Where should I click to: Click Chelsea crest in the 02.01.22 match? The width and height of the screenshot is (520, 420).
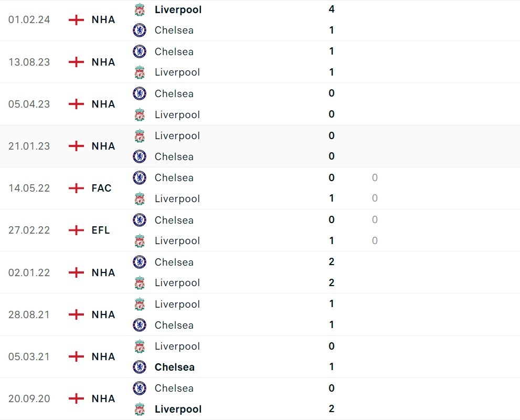pos(140,262)
